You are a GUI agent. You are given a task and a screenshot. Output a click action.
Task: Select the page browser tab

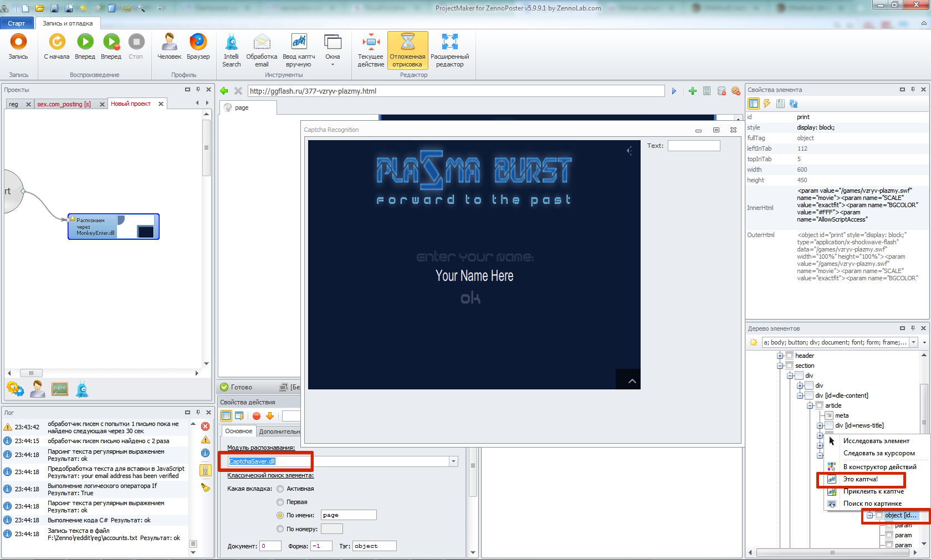click(x=248, y=107)
